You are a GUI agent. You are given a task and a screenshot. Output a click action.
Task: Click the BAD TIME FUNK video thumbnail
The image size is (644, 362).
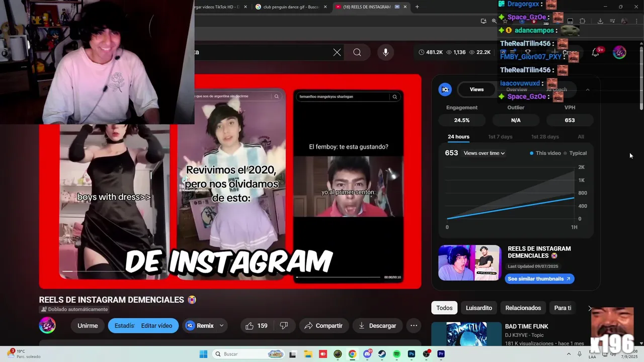(x=466, y=334)
